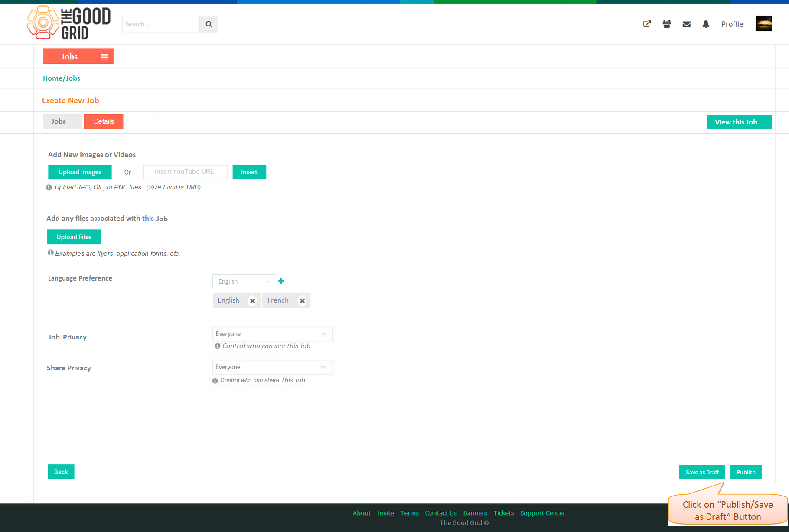This screenshot has width=789, height=532.
Task: Open the About footer link
Action: pos(362,513)
